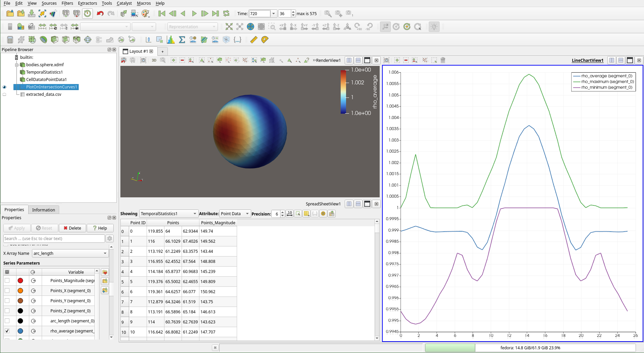644x353 pixels.
Task: Click the Ruler measurement tool icon
Action: click(254, 40)
